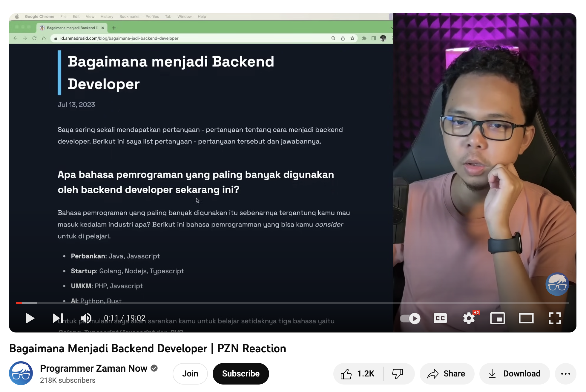This screenshot has height=392, width=586.
Task: Open the Chrome Profiles menu in the video
Action: point(152,16)
